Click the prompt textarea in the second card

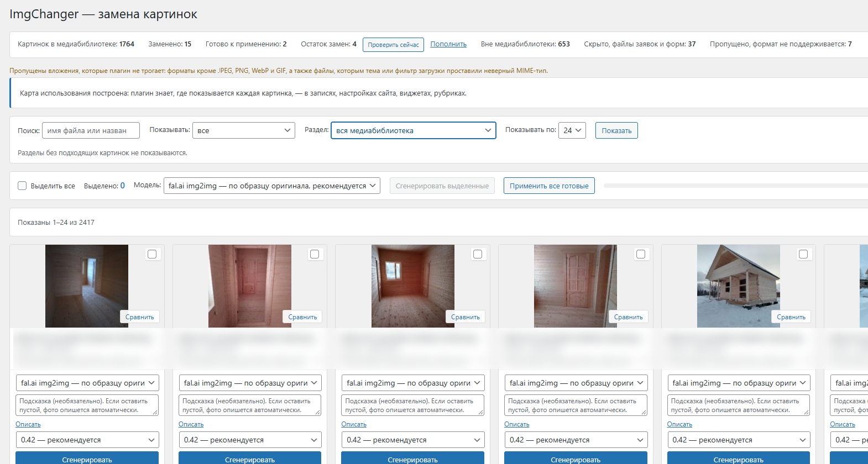point(250,405)
